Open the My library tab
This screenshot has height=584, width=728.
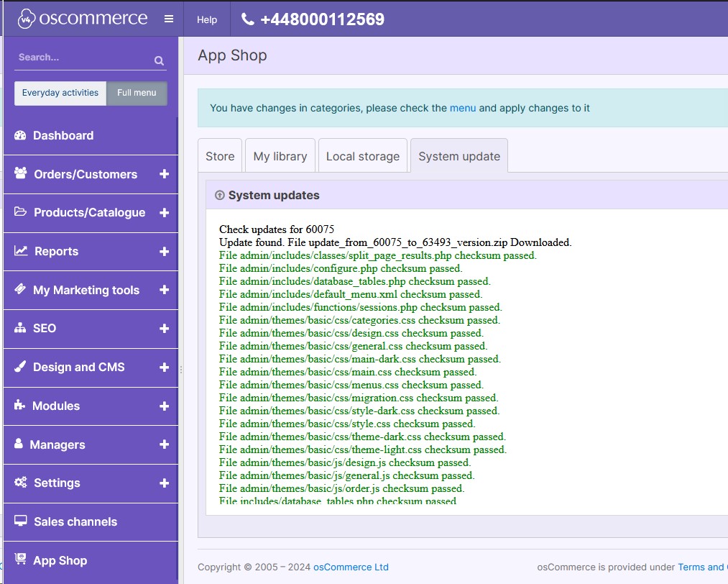(x=280, y=156)
